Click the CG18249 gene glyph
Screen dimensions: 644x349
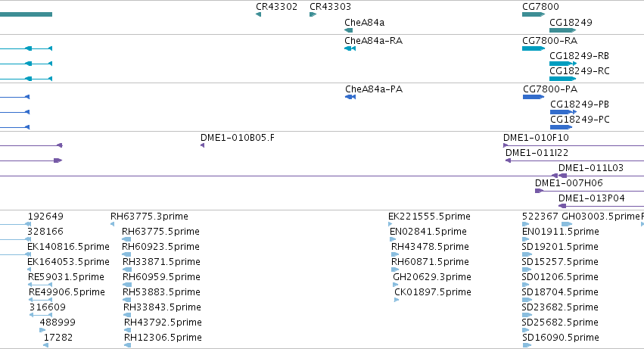pos(563,30)
